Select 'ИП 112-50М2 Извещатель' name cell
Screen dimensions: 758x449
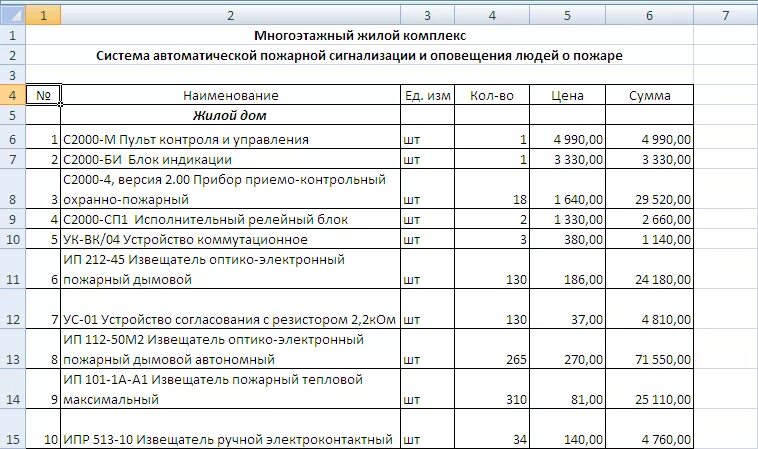coord(231,349)
